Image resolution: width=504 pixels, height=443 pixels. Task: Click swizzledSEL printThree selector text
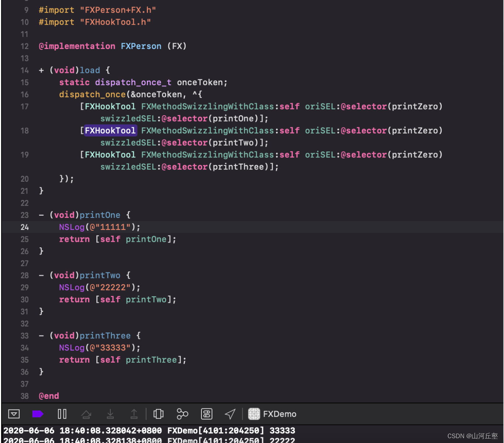(190, 167)
